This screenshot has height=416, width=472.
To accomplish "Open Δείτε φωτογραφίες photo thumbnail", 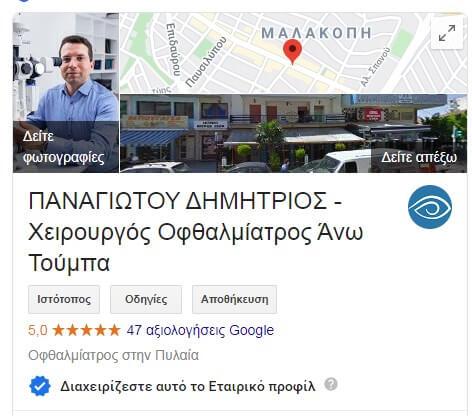I will tap(66, 93).
